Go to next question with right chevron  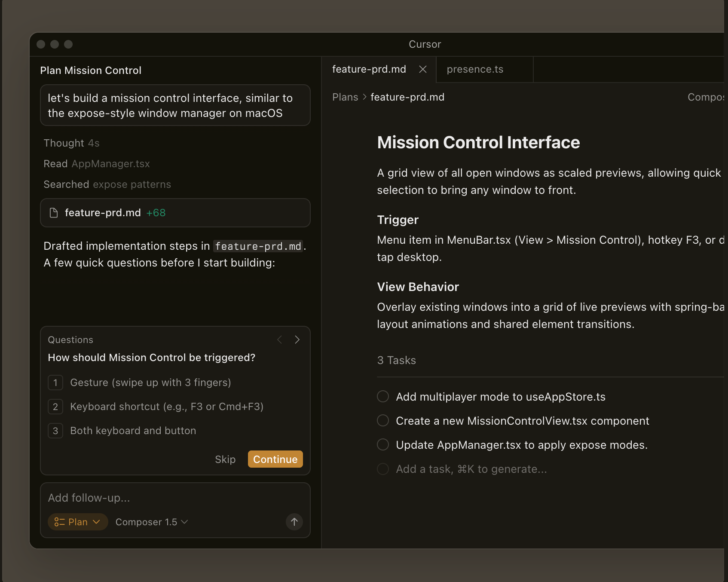(297, 340)
